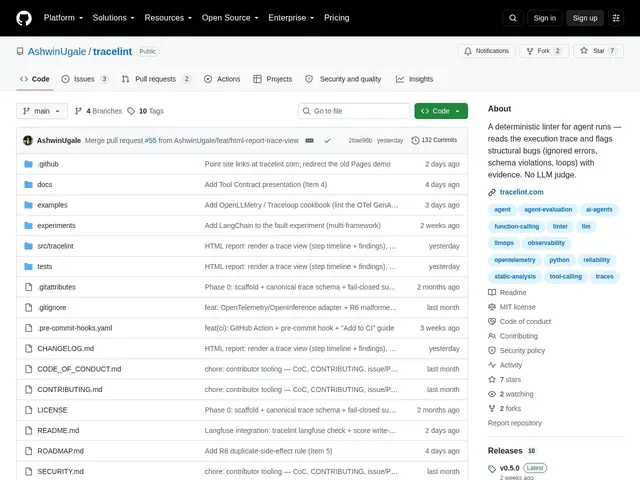Open the search magnifier button in the header
This screenshot has height=480, width=640.
click(513, 18)
